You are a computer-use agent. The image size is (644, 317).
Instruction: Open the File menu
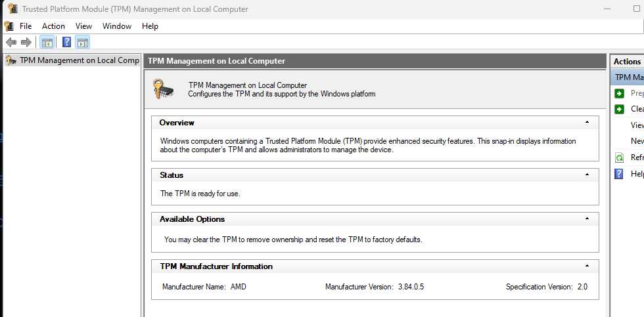click(26, 26)
